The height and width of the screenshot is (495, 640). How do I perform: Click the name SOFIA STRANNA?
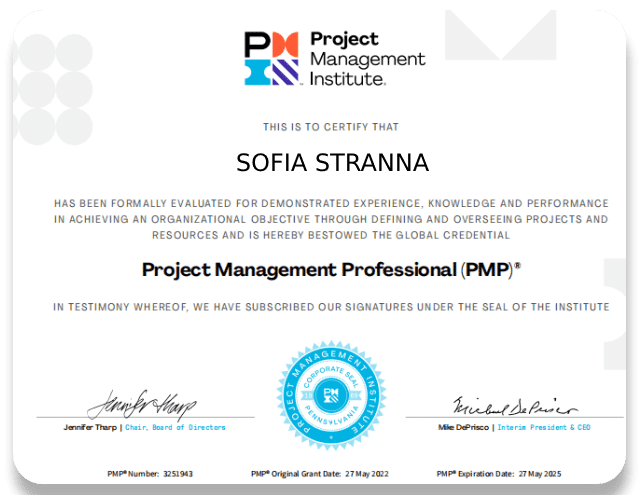tap(332, 162)
